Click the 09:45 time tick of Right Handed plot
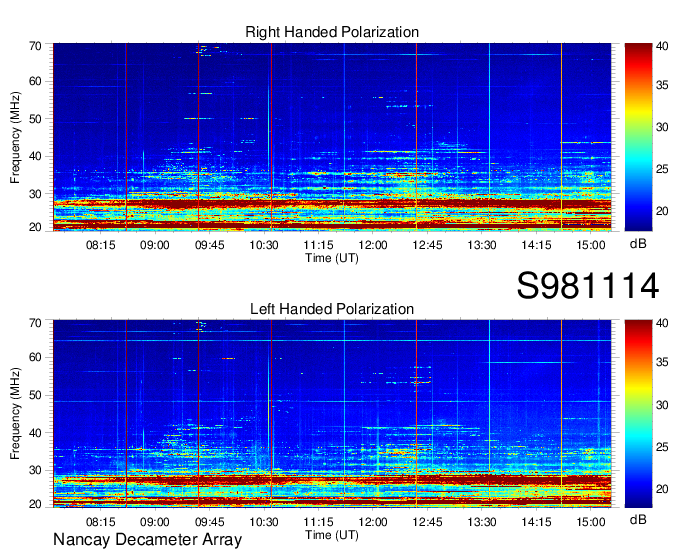This screenshot has width=680, height=552. [x=209, y=245]
